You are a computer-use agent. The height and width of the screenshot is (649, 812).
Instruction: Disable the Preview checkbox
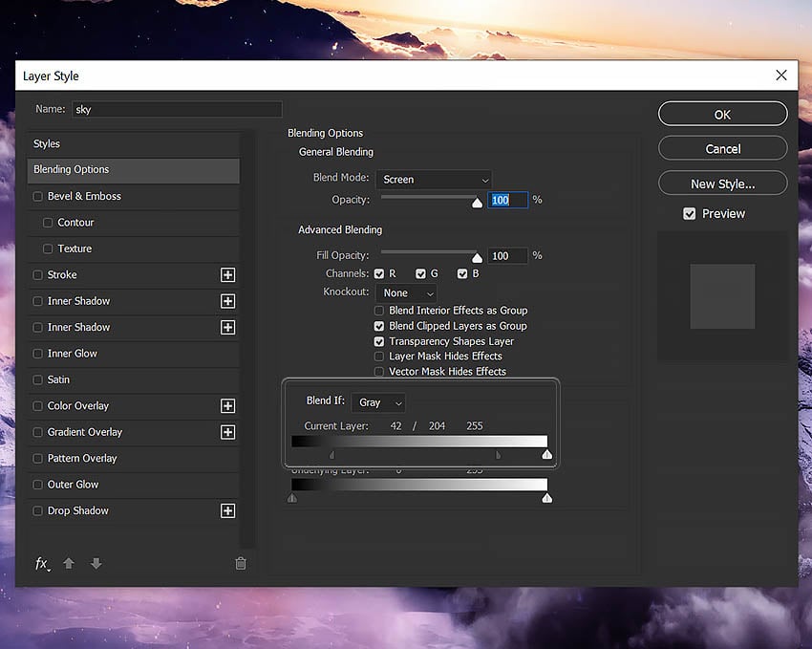691,213
